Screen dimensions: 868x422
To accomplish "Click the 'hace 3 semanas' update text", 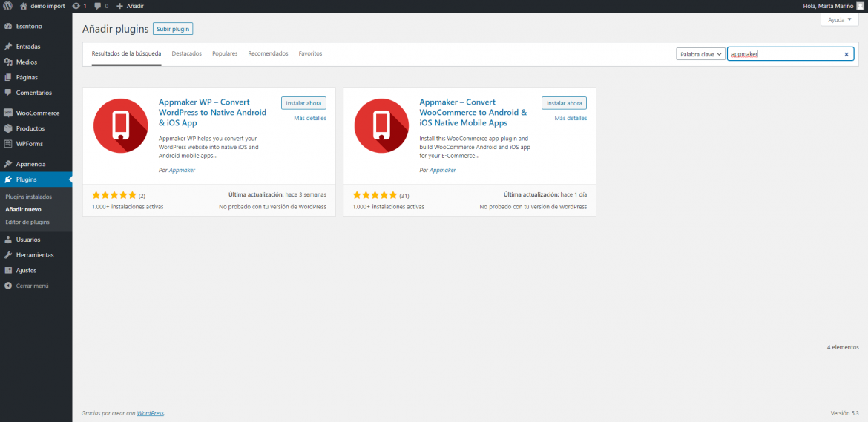I will point(306,195).
